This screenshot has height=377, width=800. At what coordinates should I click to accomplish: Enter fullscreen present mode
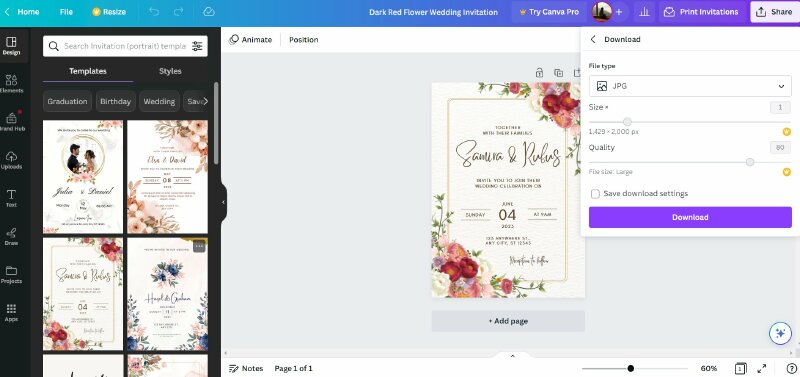[x=762, y=368]
